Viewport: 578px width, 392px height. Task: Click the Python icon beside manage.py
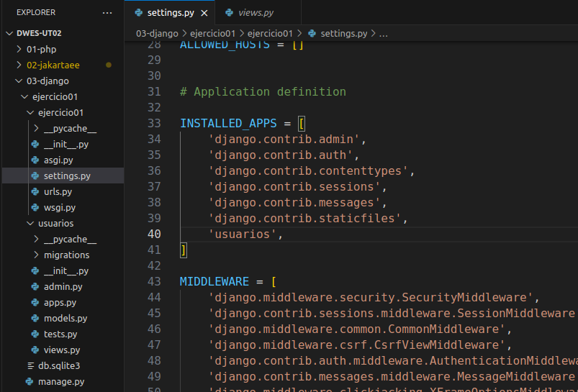29,381
